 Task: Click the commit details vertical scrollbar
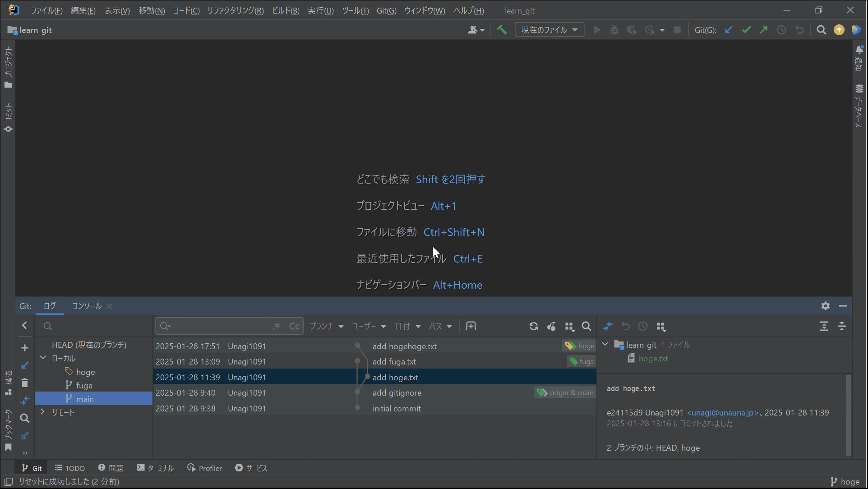click(848, 415)
